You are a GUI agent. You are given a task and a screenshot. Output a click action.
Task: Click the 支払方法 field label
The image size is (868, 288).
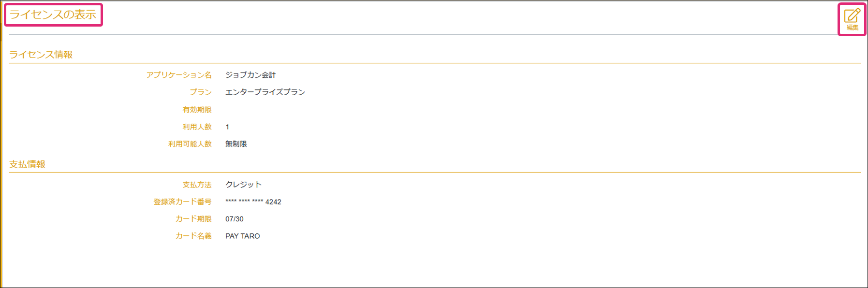(197, 185)
